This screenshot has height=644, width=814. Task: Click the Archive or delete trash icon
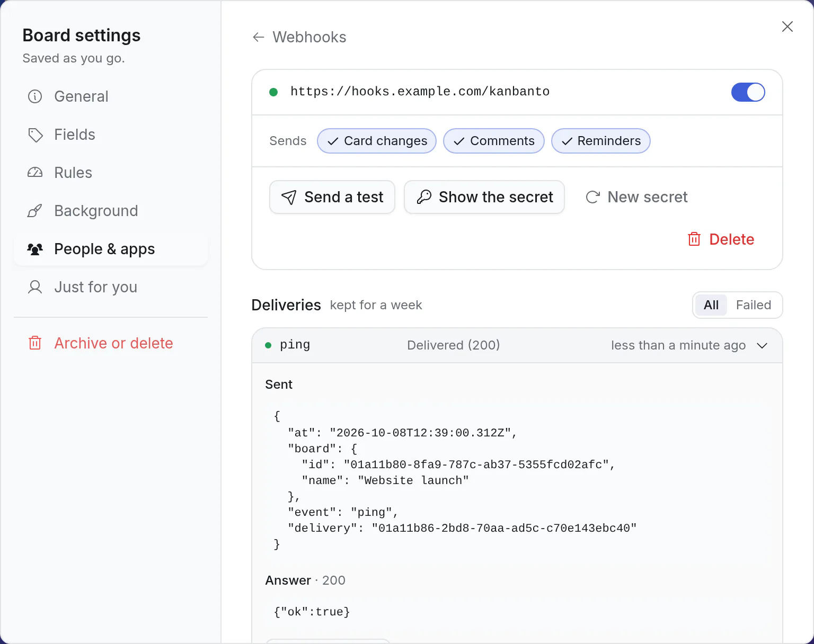pos(35,343)
